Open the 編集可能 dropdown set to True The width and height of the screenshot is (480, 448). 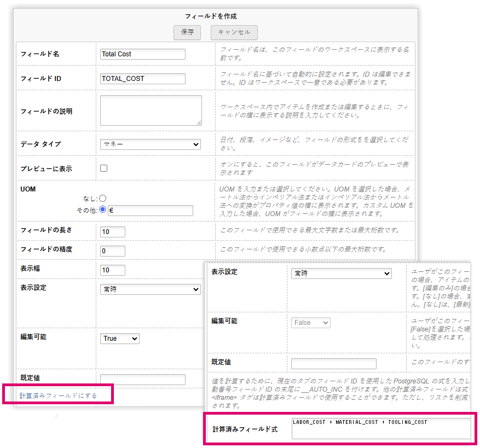point(119,338)
